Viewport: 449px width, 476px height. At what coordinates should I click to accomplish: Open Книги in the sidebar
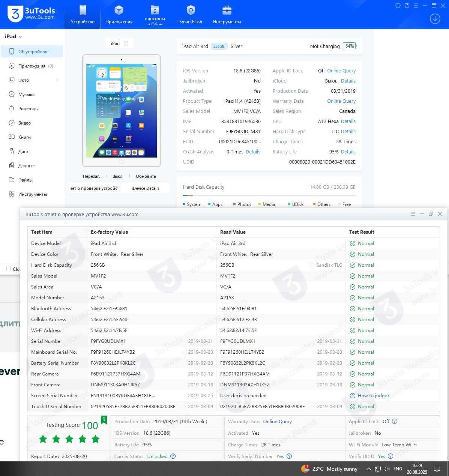32,137
